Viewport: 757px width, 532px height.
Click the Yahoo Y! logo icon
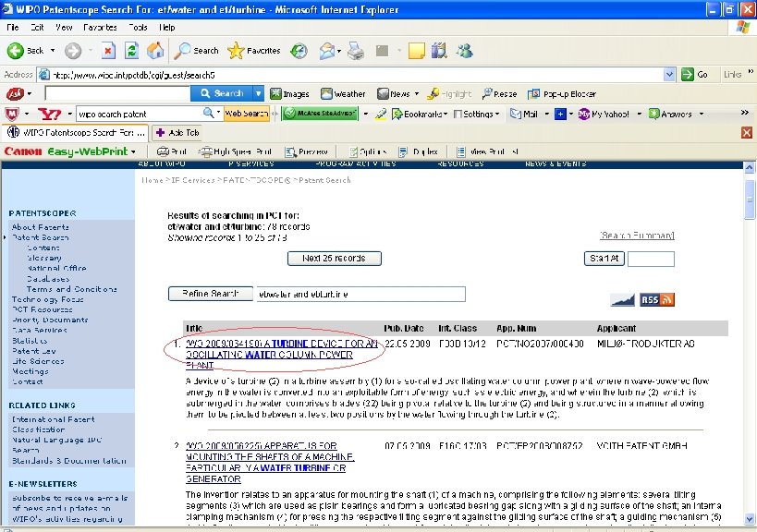point(50,115)
